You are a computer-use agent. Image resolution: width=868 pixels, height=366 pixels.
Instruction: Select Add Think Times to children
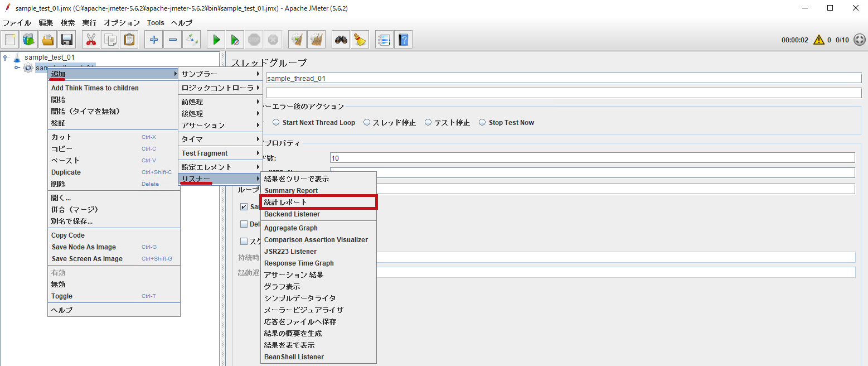[x=114, y=88]
